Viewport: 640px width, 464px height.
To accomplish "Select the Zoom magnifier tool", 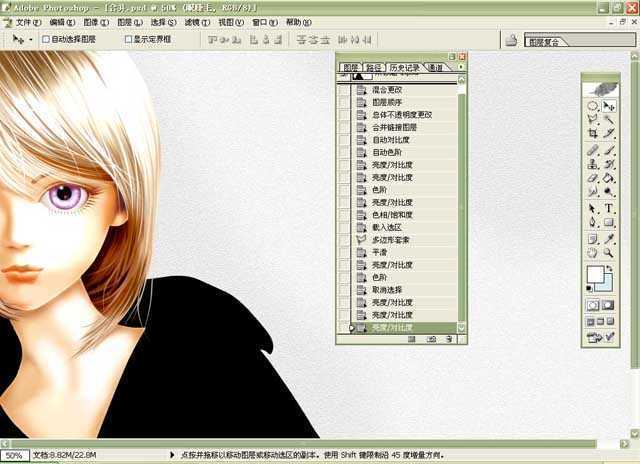I will tap(609, 253).
